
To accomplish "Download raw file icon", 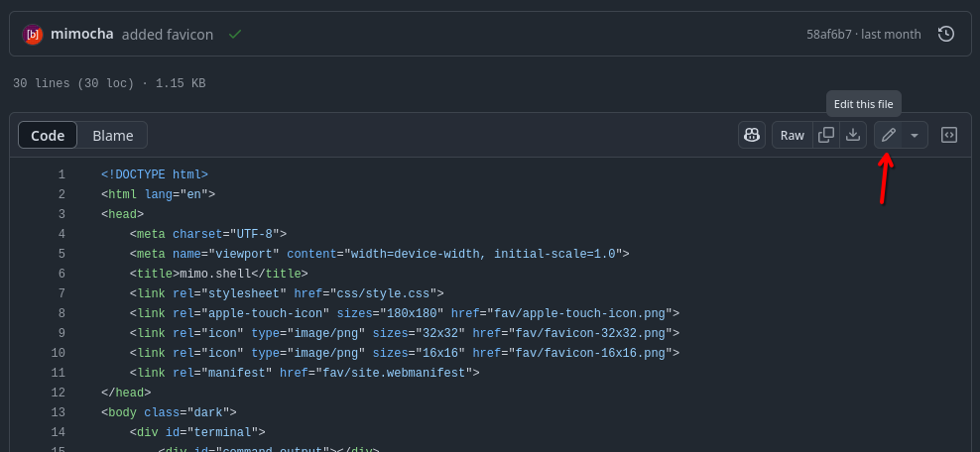I will click(852, 135).
